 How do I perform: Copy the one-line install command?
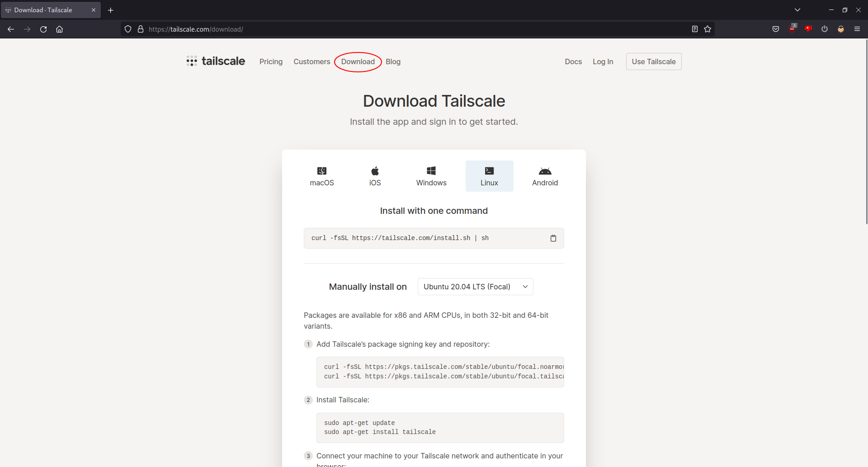pos(553,238)
